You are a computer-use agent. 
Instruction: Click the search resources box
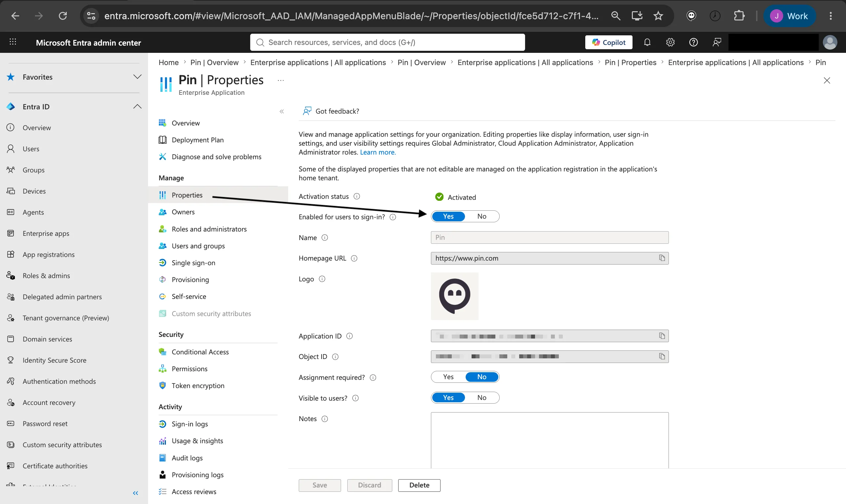pyautogui.click(x=387, y=42)
